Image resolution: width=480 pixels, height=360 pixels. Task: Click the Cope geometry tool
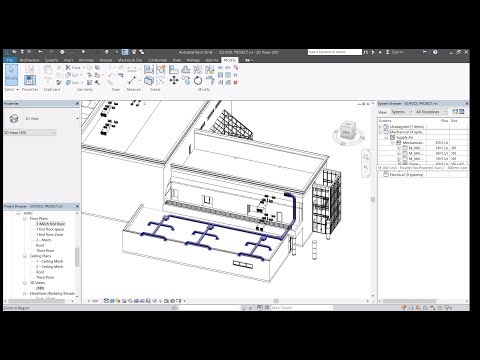click(x=73, y=68)
